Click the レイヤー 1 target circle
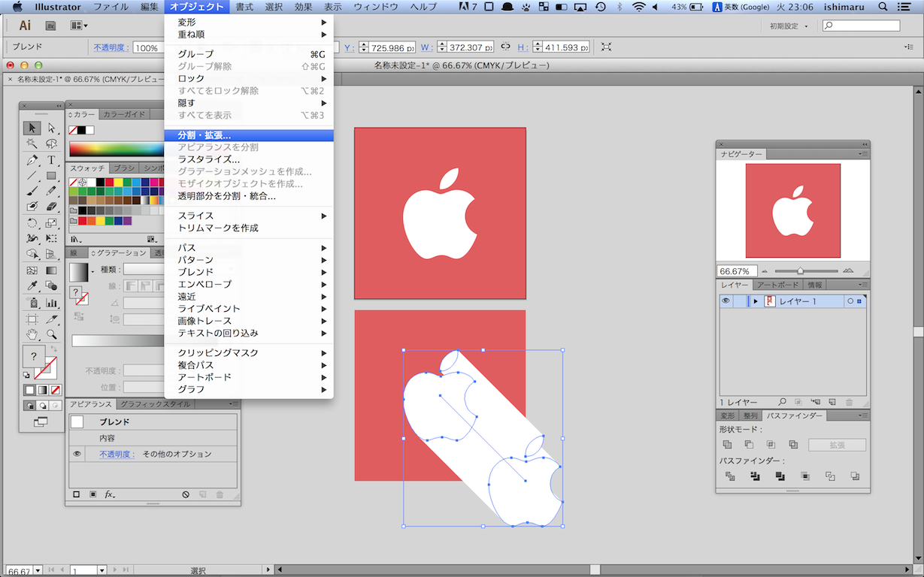The image size is (924, 577). (x=850, y=301)
